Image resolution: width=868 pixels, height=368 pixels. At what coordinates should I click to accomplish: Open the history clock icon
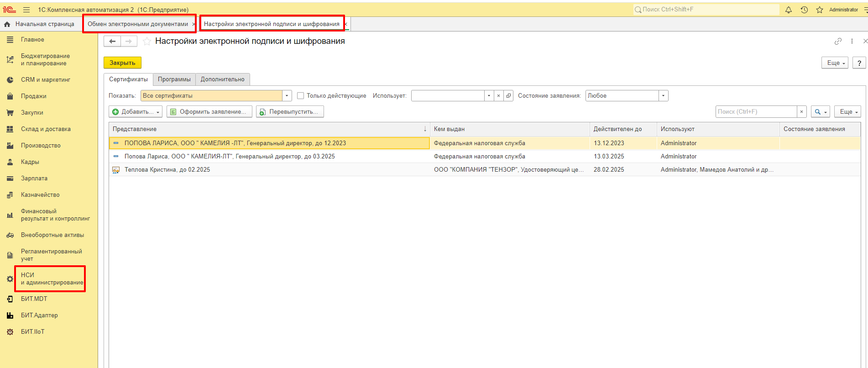click(804, 10)
